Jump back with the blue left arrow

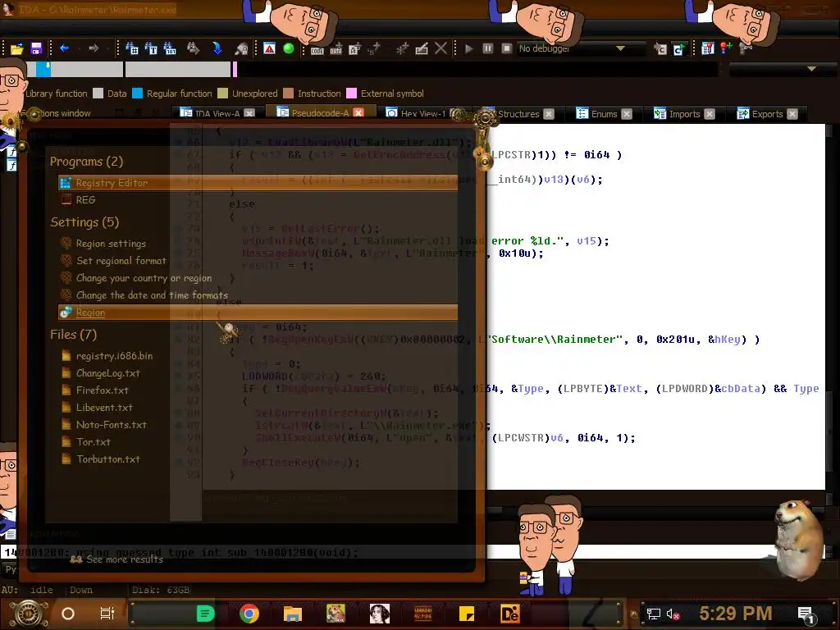coord(64,48)
